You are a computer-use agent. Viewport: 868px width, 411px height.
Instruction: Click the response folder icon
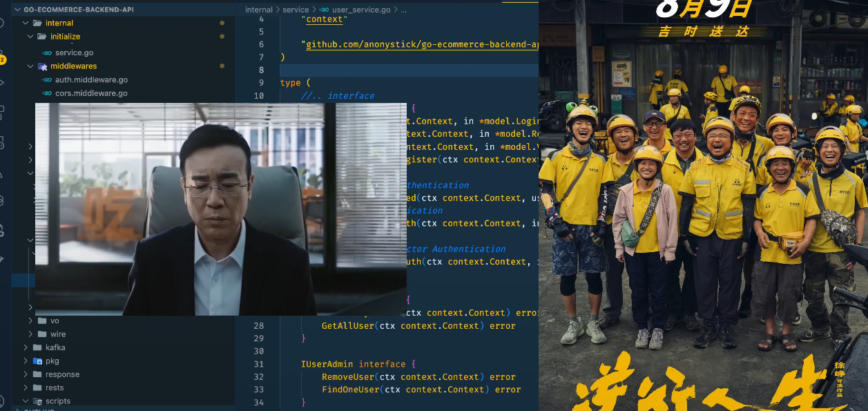pyautogui.click(x=38, y=374)
